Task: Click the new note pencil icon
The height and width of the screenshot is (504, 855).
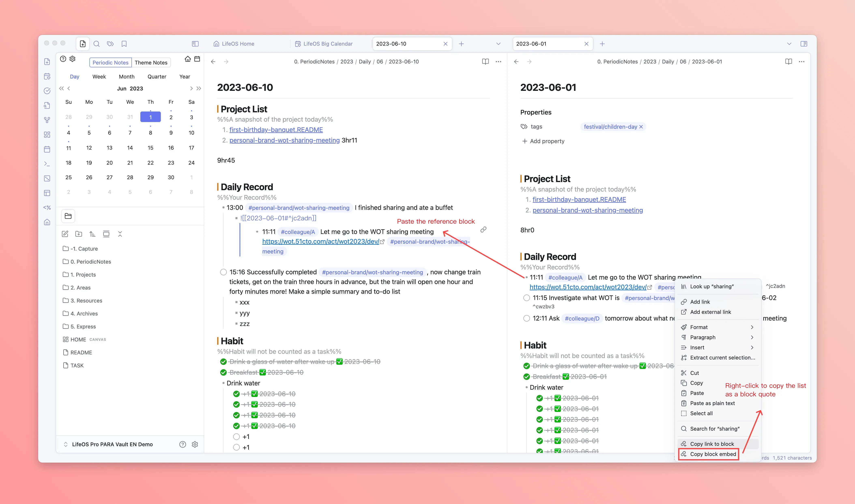Action: click(65, 234)
